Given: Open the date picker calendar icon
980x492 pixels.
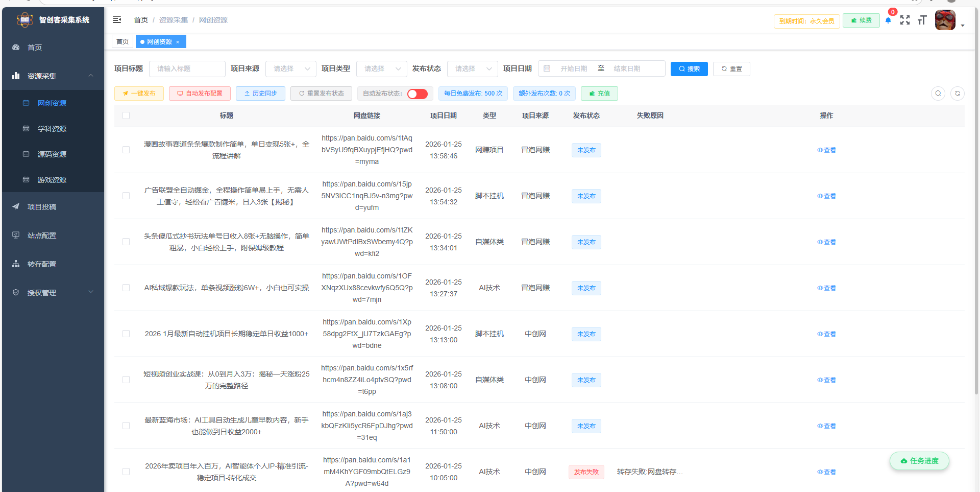Looking at the screenshot, I should tap(547, 68).
